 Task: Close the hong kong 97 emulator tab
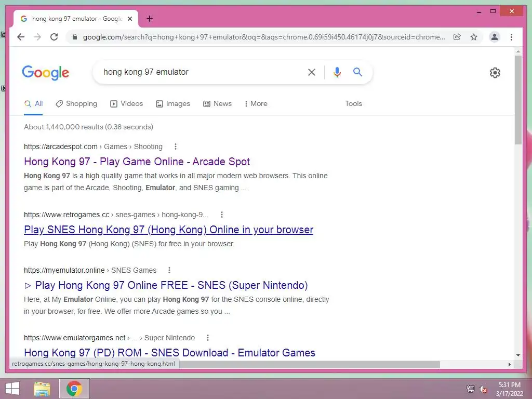(x=129, y=19)
